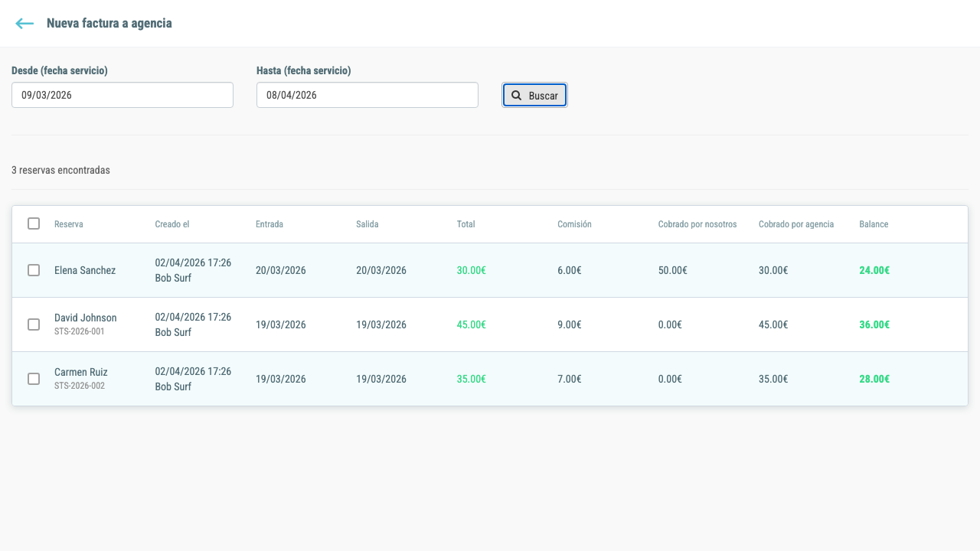Focus the Desde fecha servicio date field
The width and height of the screenshot is (980, 551).
tap(122, 95)
